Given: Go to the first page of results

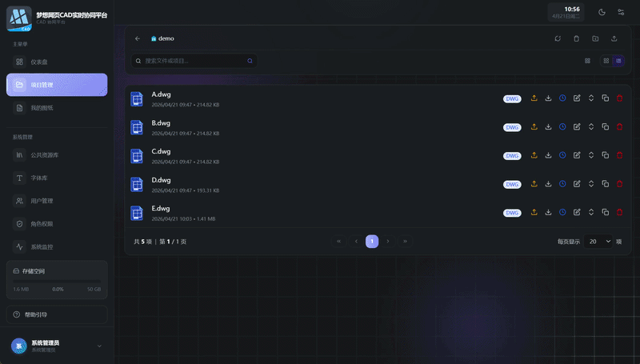Looking at the screenshot, I should click(338, 242).
